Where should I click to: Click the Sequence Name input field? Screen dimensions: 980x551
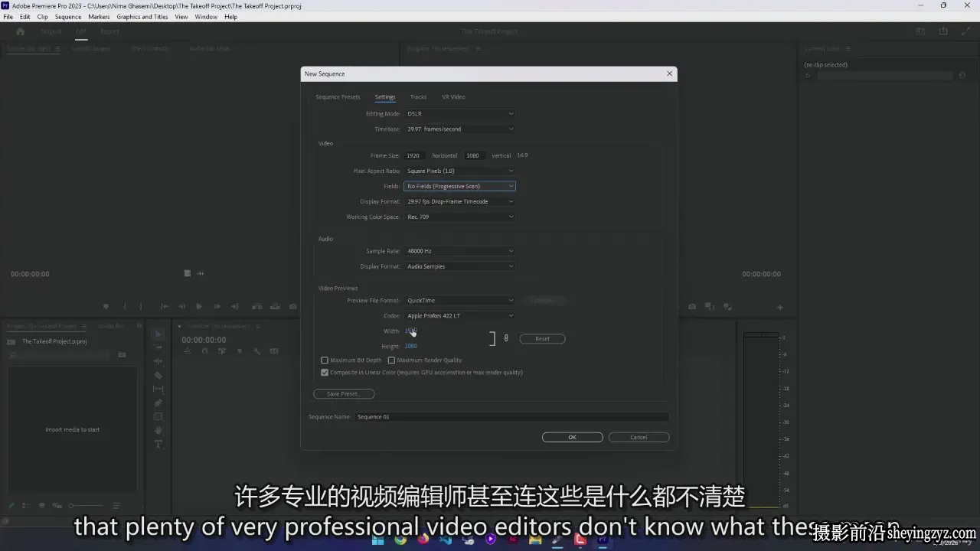(x=511, y=417)
